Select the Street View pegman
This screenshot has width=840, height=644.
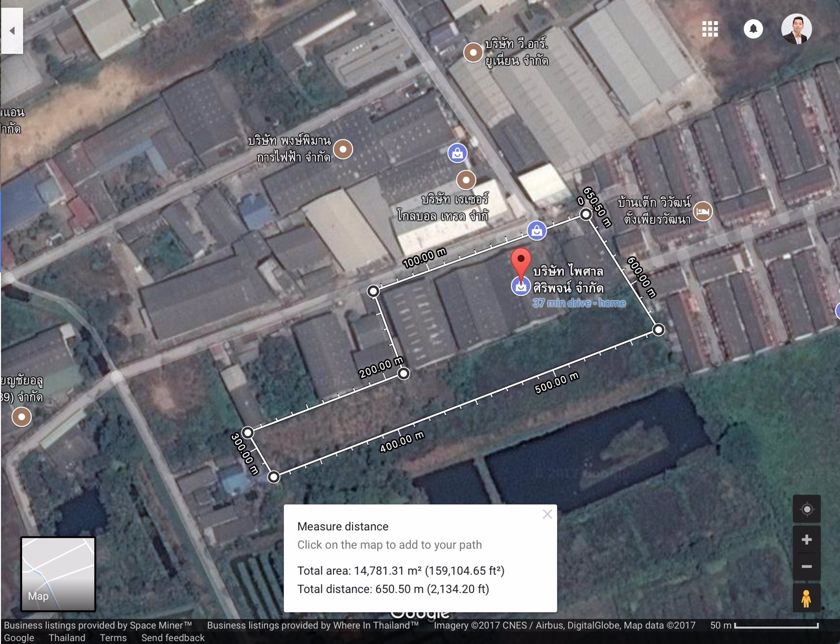pyautogui.click(x=806, y=599)
